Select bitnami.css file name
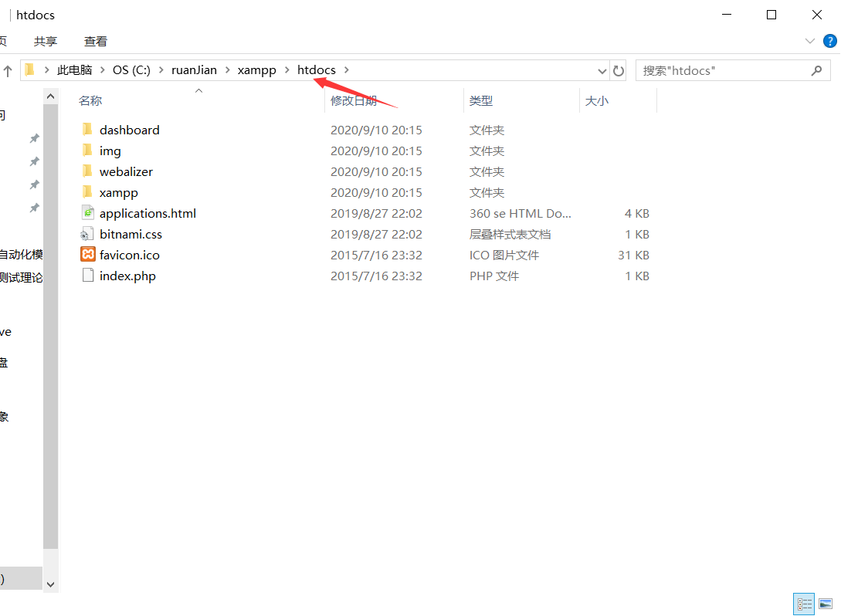Image resolution: width=841 pixels, height=616 pixels. point(131,235)
